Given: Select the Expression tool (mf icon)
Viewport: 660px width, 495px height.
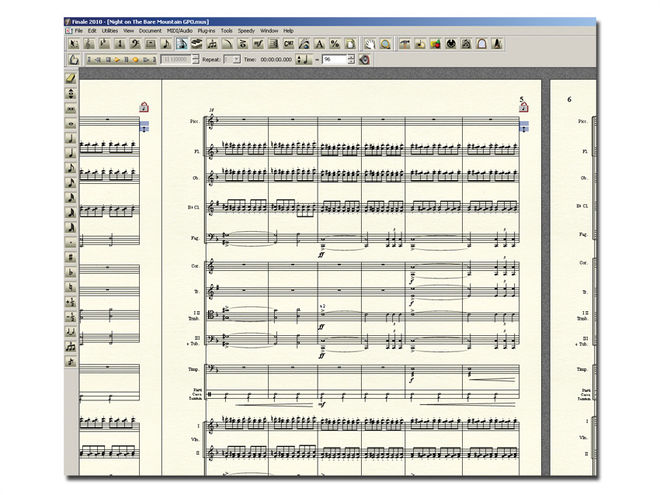Looking at the screenshot, I should pyautogui.click(x=258, y=44).
